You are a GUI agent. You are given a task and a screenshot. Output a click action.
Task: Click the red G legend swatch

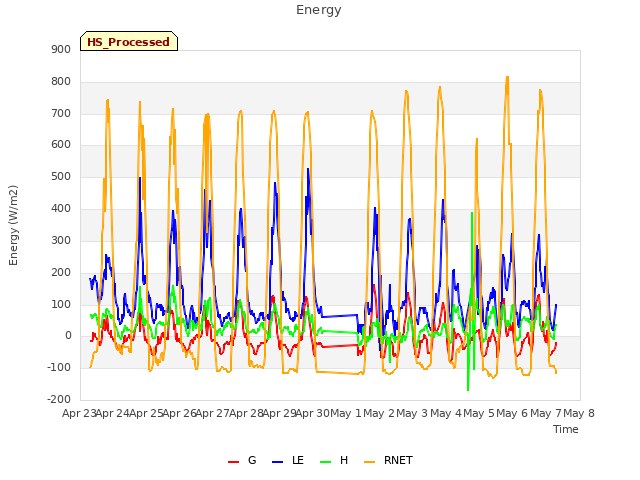(x=233, y=462)
